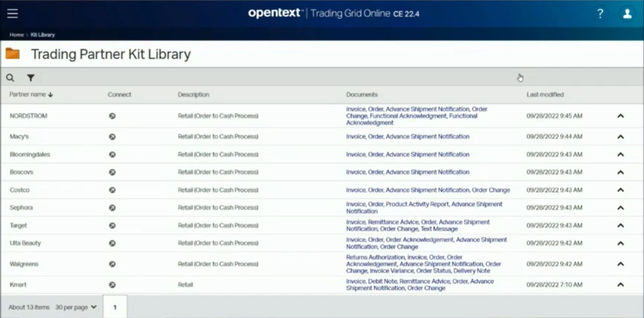
Task: Collapse the Walgreens row chevron
Action: click(x=621, y=264)
